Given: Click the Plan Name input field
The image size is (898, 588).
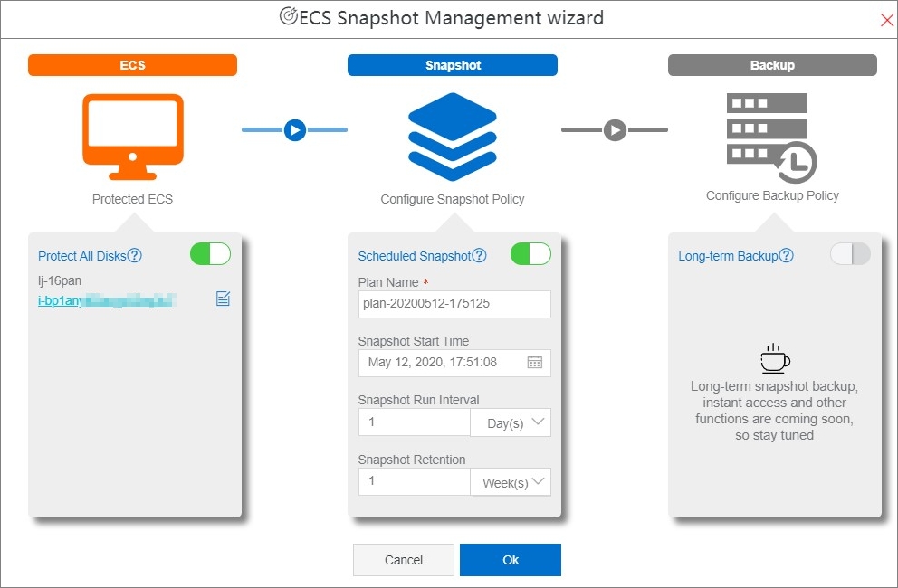Looking at the screenshot, I should (x=454, y=304).
